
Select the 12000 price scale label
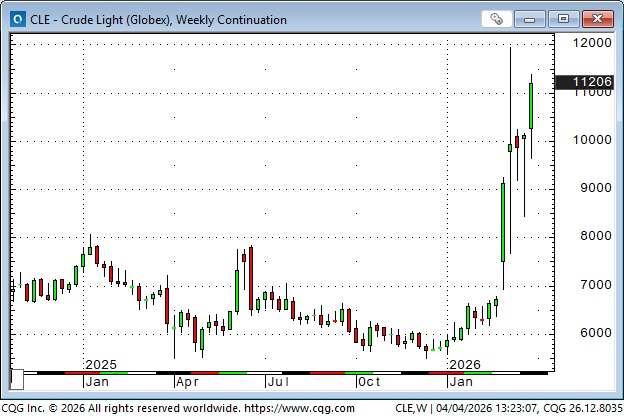pos(590,43)
